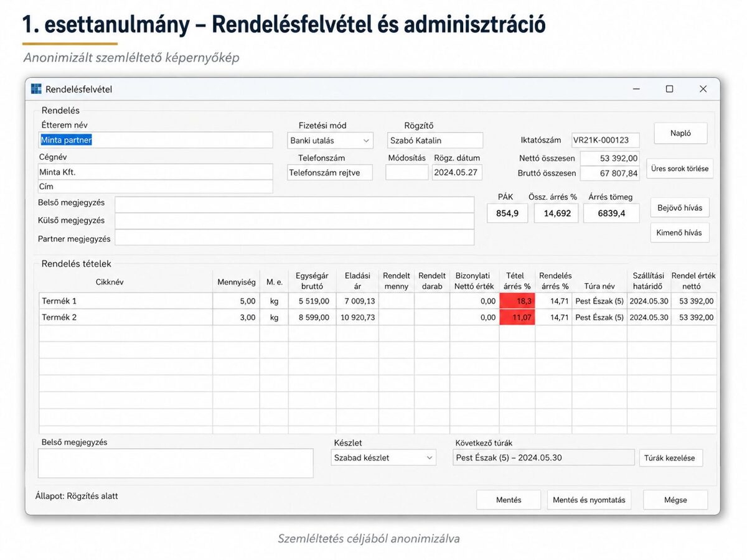Expand the Készlet Szabad készlet combo box
The image size is (747, 560).
383,457
